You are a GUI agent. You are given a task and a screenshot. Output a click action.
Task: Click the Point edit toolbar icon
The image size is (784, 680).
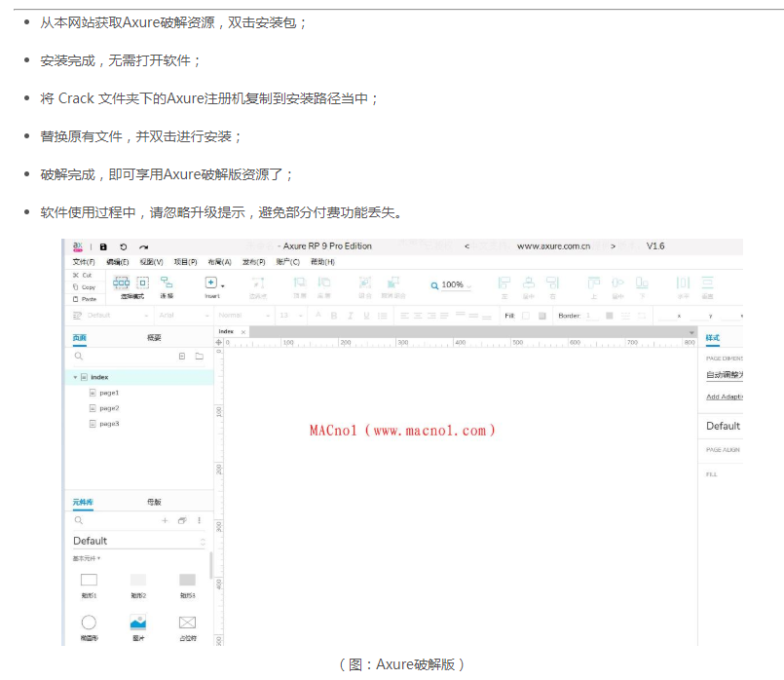[x=258, y=283]
